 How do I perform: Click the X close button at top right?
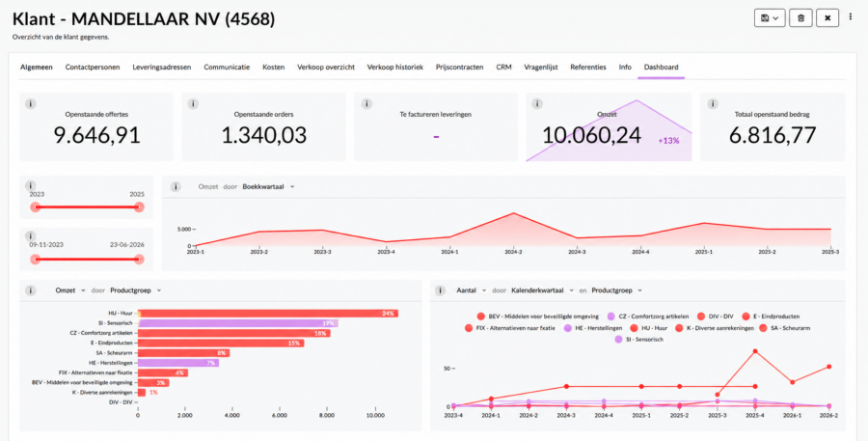coord(827,17)
